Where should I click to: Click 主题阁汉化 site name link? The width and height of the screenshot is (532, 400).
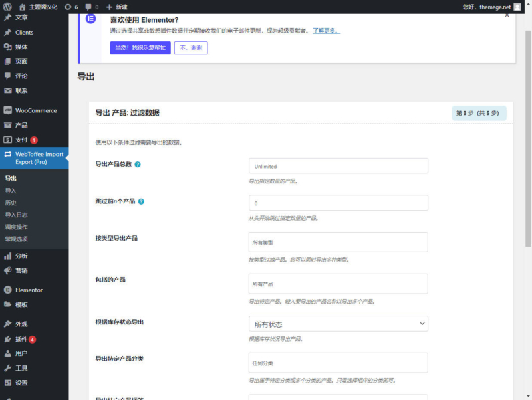(x=43, y=7)
